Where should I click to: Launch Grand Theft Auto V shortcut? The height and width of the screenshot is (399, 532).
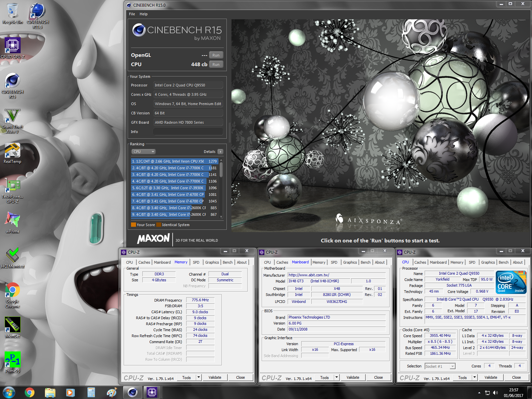coord(13,120)
